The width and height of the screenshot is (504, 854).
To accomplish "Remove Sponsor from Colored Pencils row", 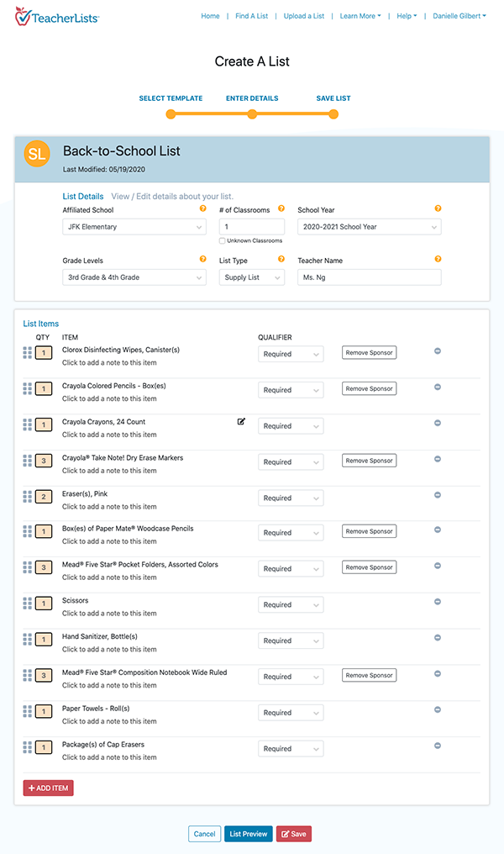I will 369,389.
